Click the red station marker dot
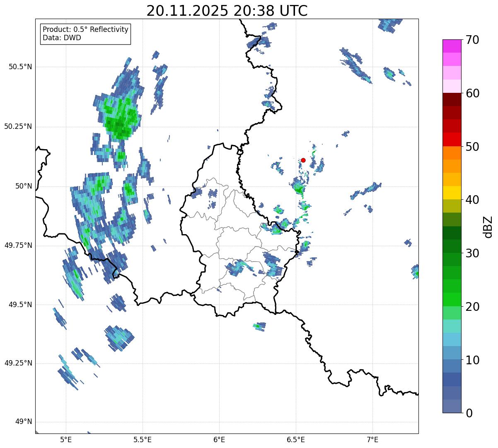 pyautogui.click(x=303, y=160)
